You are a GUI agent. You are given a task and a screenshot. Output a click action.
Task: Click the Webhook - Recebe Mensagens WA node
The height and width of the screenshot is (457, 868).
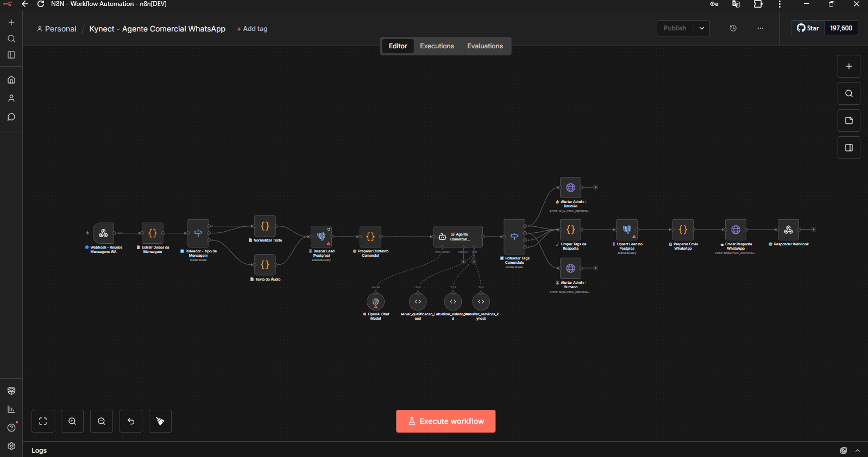coord(103,233)
